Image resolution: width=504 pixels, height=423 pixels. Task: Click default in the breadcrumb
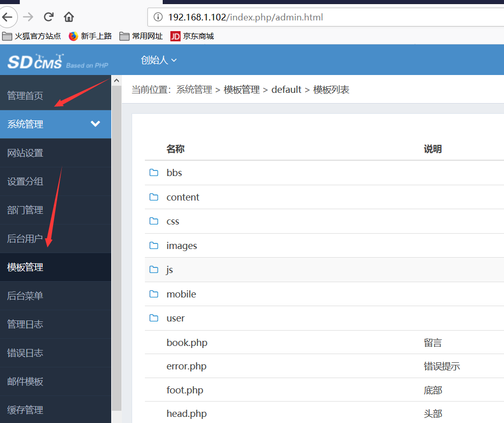point(286,90)
